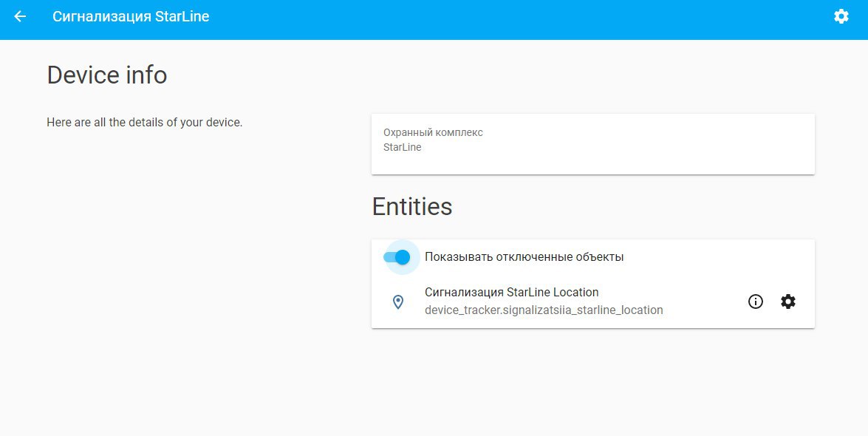Image resolution: width=868 pixels, height=436 pixels.
Task: Click "Here are all the details" description
Action: pyautogui.click(x=145, y=123)
